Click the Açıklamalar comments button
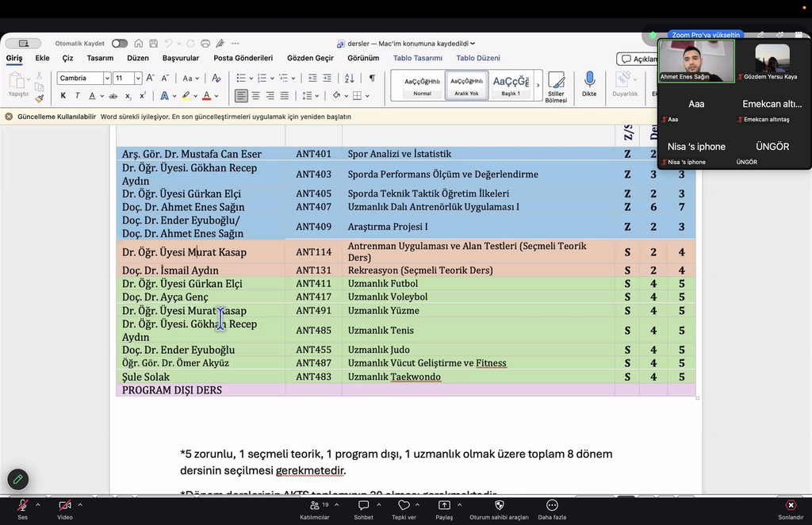 click(637, 59)
